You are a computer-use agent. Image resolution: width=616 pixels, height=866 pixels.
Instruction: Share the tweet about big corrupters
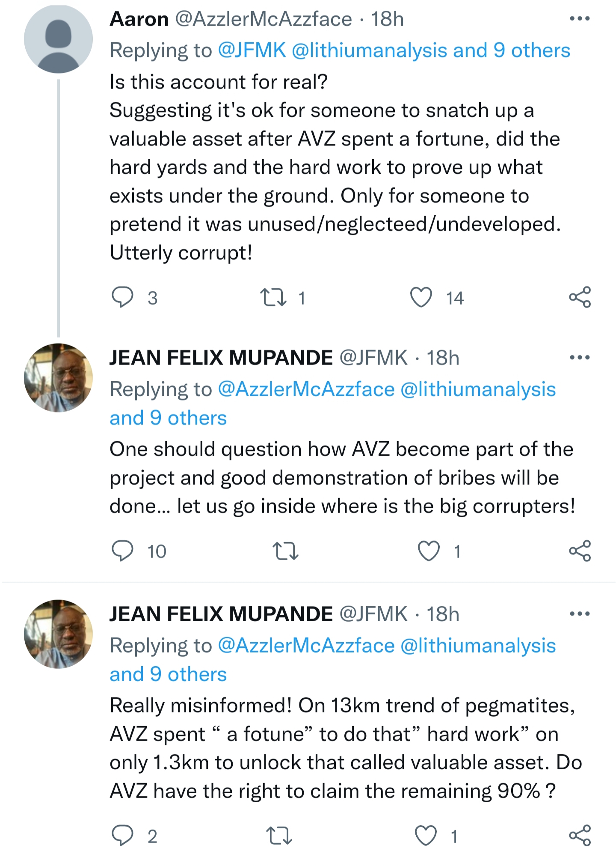coord(580,551)
